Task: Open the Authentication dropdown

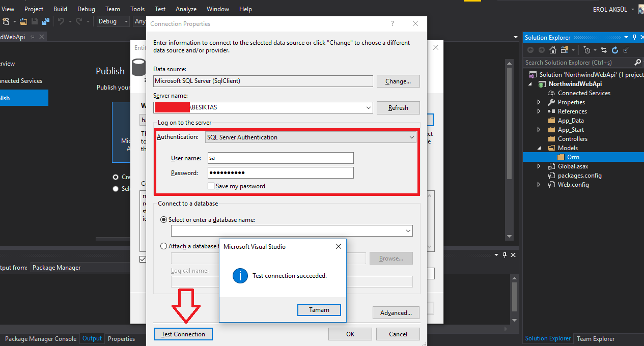Action: click(x=412, y=137)
